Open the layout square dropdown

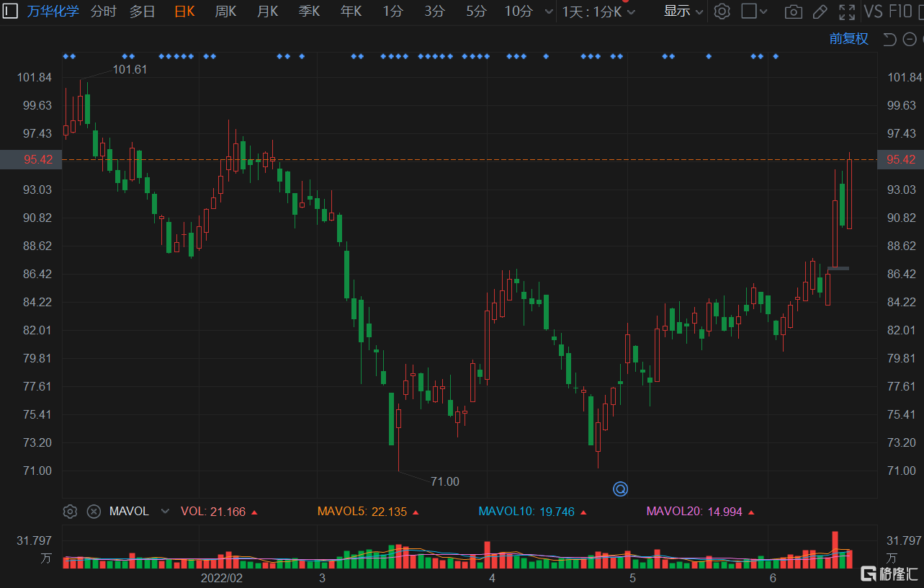pos(754,12)
